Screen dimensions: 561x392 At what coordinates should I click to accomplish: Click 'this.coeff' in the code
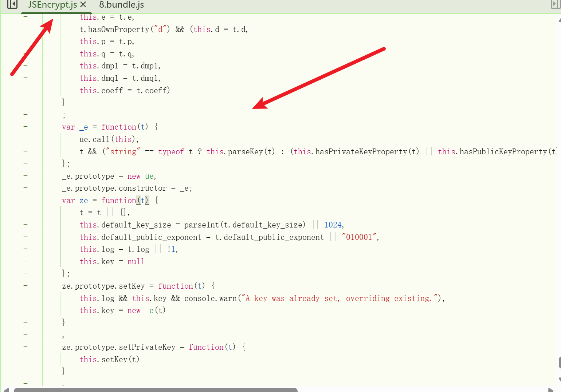point(101,90)
